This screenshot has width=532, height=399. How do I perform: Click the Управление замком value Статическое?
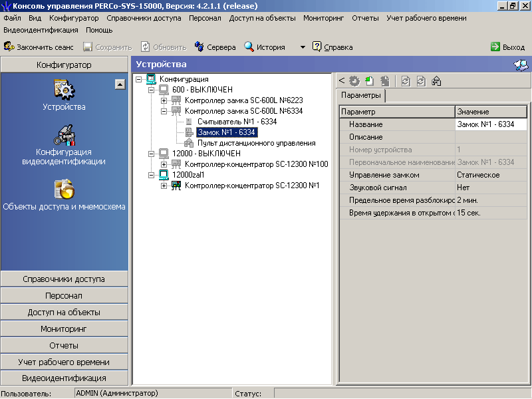(491, 175)
